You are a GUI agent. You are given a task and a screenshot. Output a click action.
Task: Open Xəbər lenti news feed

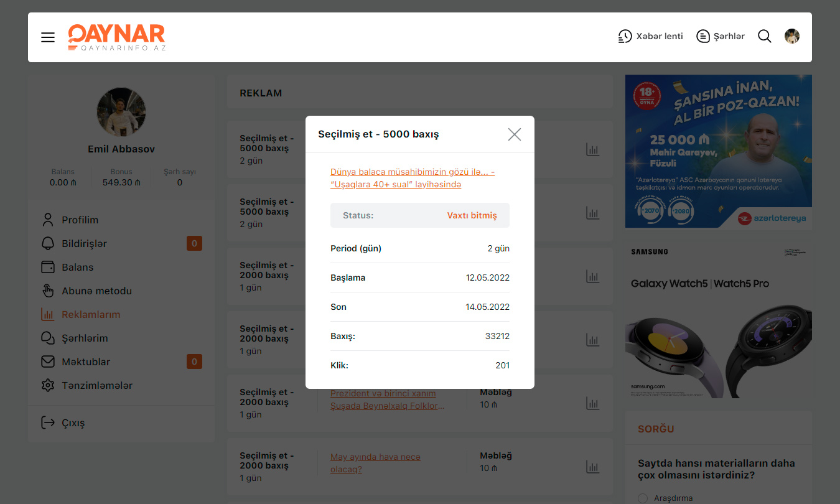(x=650, y=36)
